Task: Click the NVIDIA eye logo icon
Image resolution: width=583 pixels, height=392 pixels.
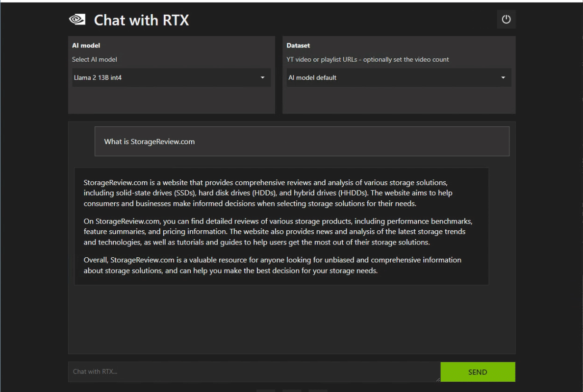Action: point(77,19)
